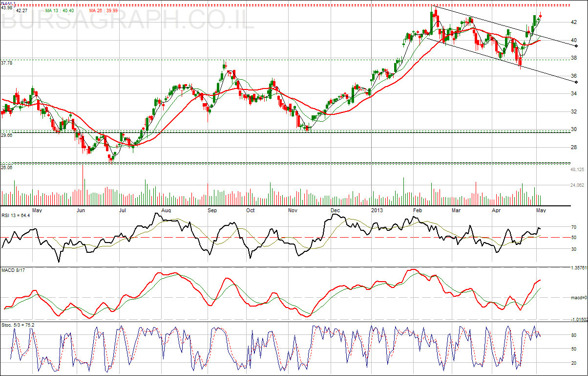Select the upper channel line end handle
Screen dimensions: 588x376
[576, 46]
